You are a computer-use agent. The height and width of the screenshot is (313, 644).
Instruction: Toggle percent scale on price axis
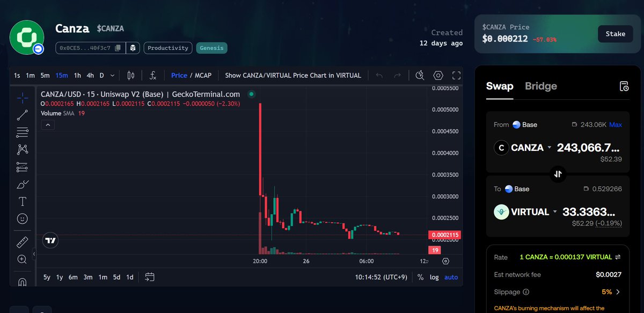pos(420,277)
